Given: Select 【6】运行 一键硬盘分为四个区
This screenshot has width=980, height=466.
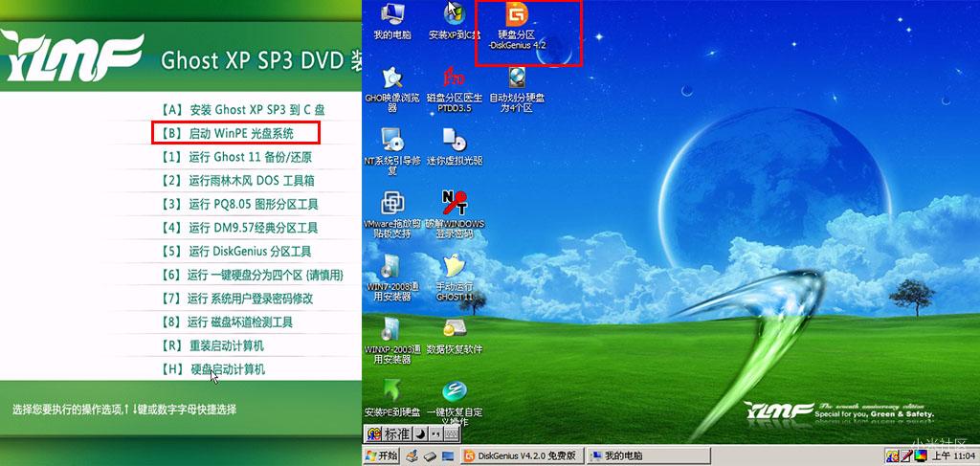Looking at the screenshot, I should tap(252, 276).
